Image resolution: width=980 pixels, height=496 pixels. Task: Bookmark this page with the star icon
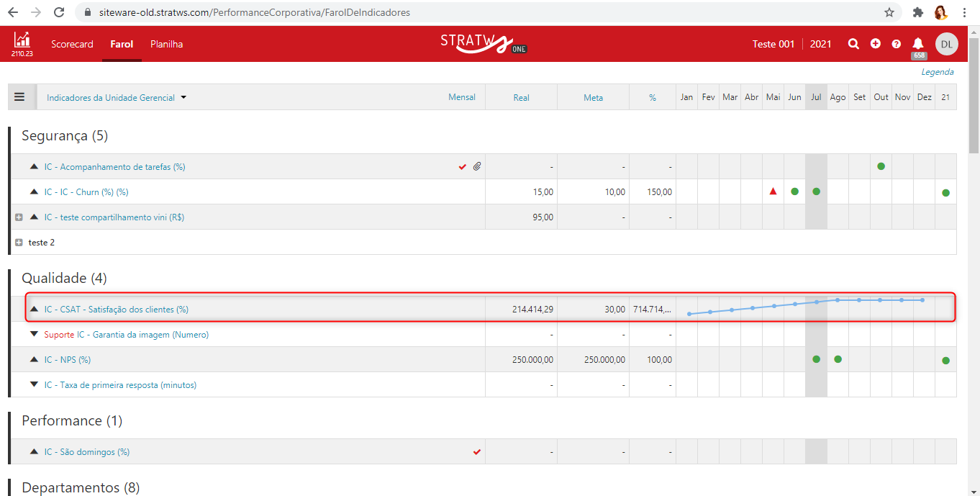[x=889, y=12]
